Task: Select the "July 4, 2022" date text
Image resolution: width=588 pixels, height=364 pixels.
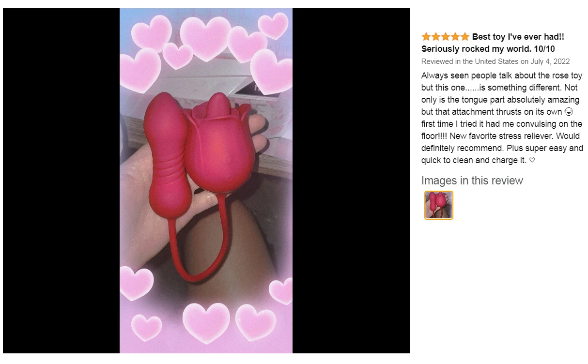Action: tap(550, 61)
